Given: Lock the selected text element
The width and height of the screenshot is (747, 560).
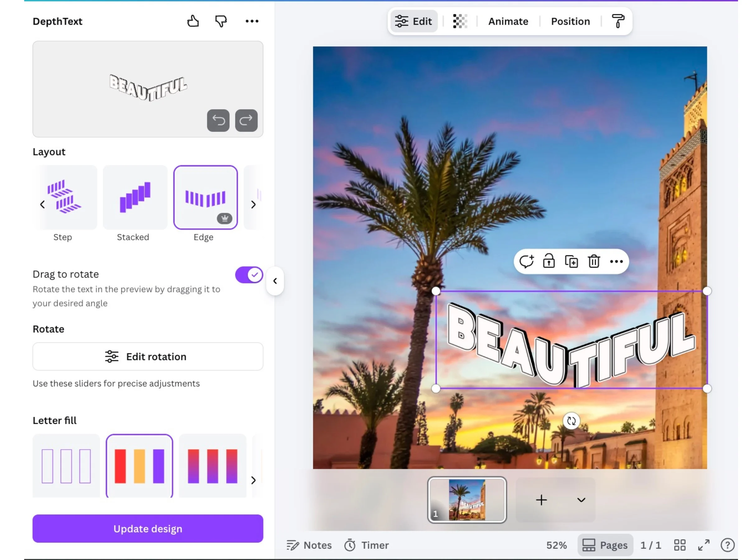Looking at the screenshot, I should coord(549,262).
